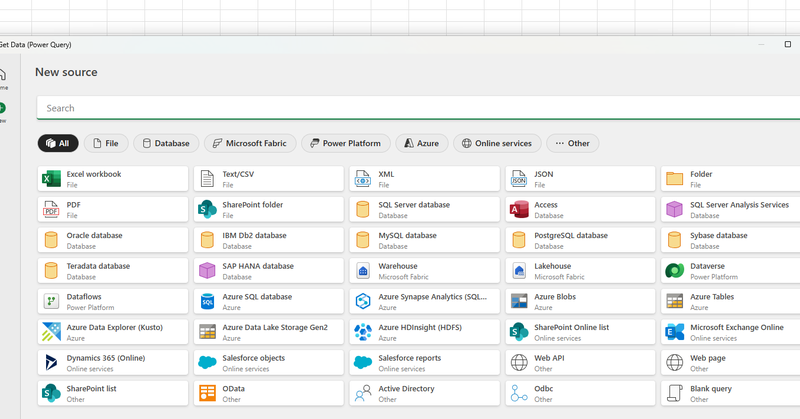The height and width of the screenshot is (419, 800).
Task: Show All data source categories
Action: pos(58,143)
